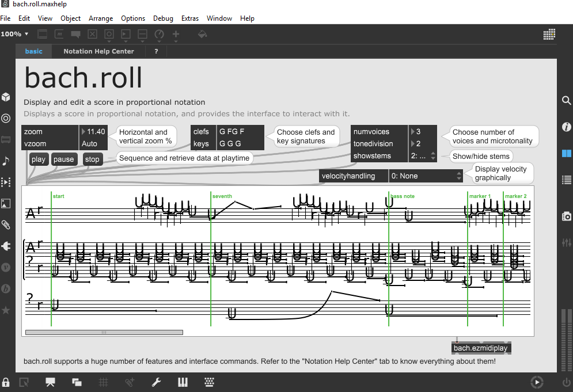Open the search magnifier in right sidebar

coord(567,101)
